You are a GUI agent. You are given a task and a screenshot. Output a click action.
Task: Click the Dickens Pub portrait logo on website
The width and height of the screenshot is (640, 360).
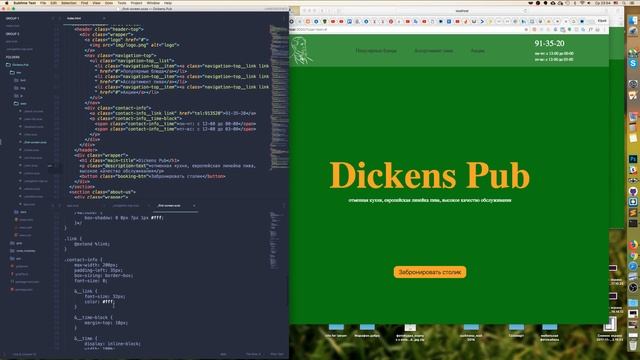[302, 50]
